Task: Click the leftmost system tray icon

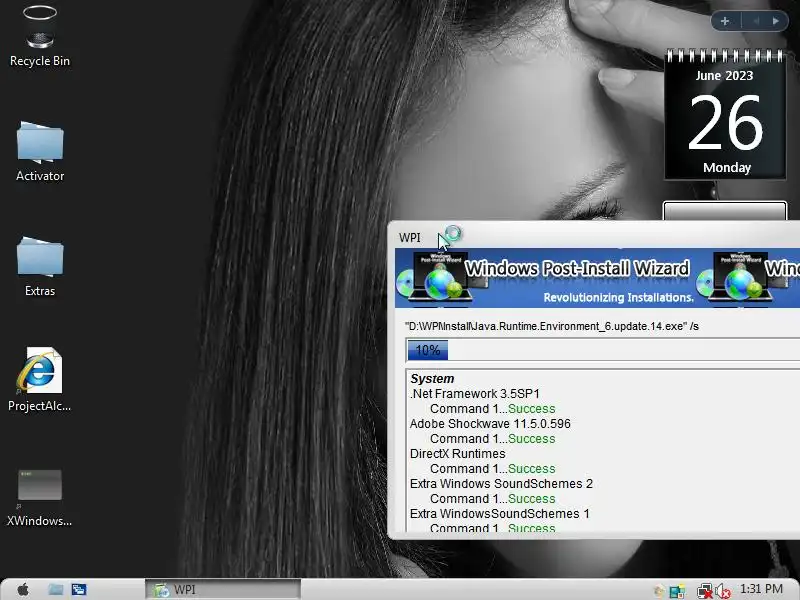Action: point(659,591)
